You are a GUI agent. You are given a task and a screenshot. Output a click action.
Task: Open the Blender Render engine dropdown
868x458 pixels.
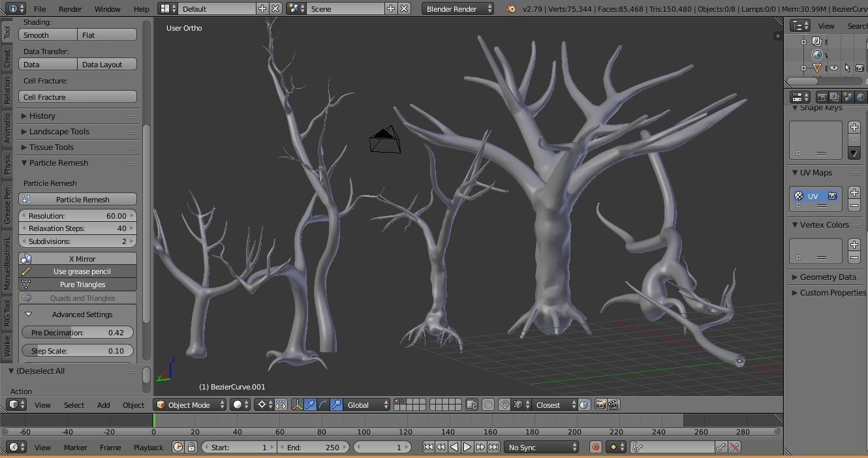(457, 8)
